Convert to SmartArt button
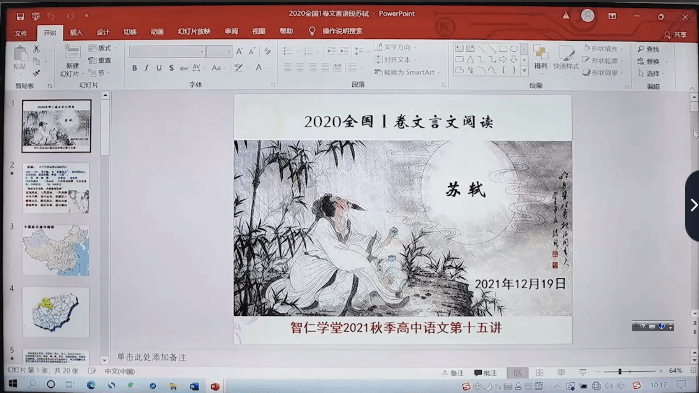This screenshot has height=393, width=699. [407, 72]
